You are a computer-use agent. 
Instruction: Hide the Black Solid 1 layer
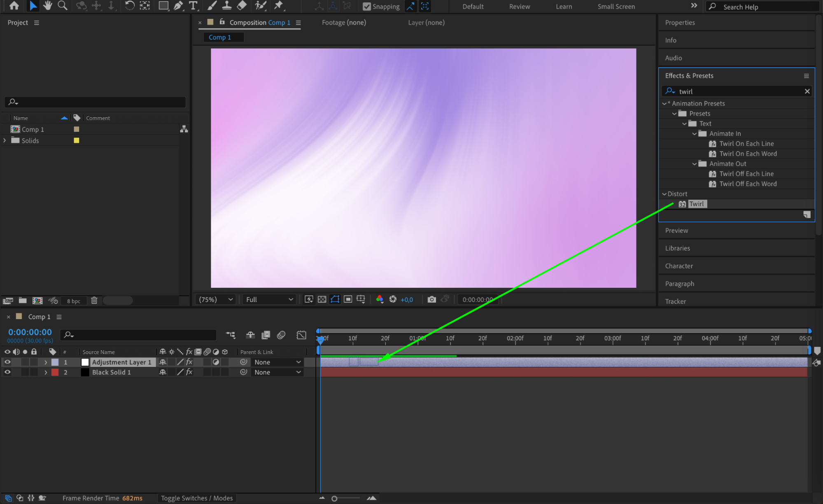click(7, 372)
